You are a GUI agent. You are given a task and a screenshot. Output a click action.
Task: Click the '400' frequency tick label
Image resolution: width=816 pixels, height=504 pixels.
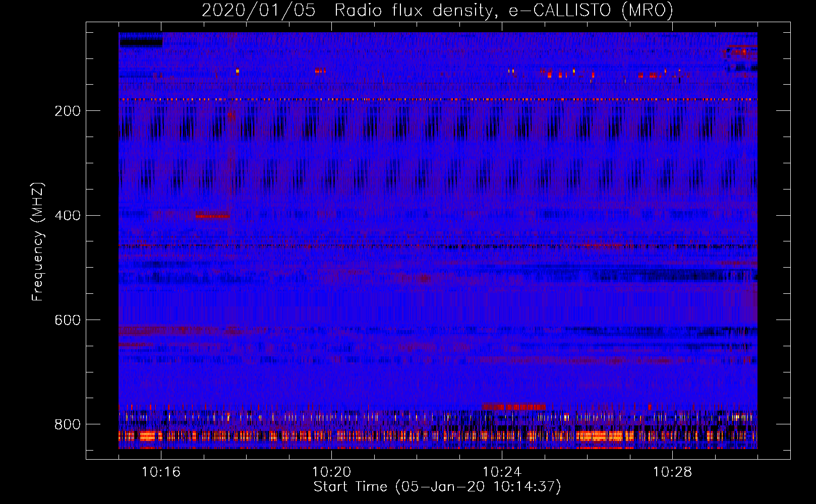click(x=68, y=216)
